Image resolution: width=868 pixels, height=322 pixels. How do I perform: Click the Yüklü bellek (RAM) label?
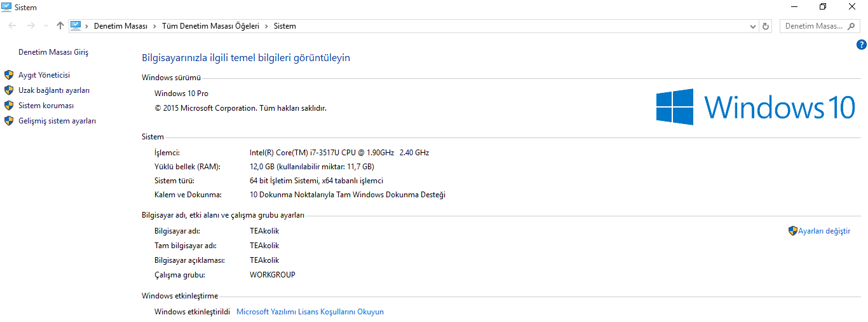coord(187,167)
